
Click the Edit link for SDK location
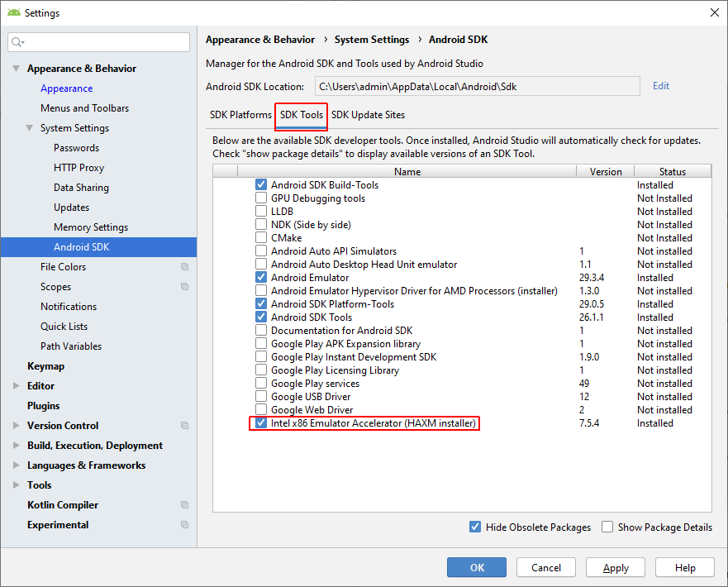pos(661,86)
